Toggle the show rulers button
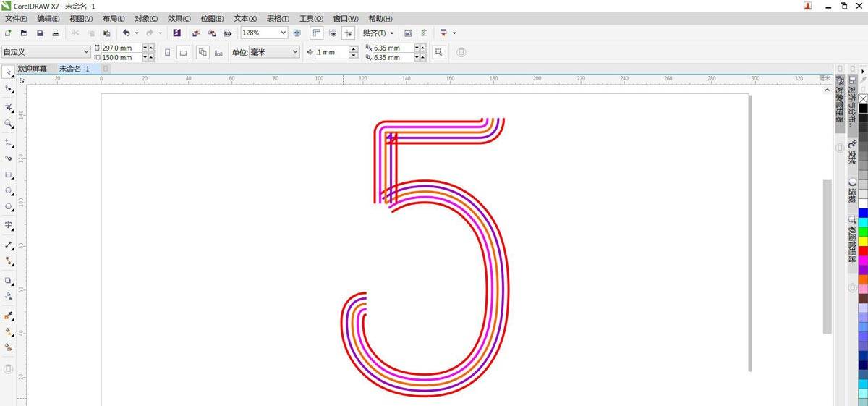The width and height of the screenshot is (868, 406). pyautogui.click(x=317, y=33)
